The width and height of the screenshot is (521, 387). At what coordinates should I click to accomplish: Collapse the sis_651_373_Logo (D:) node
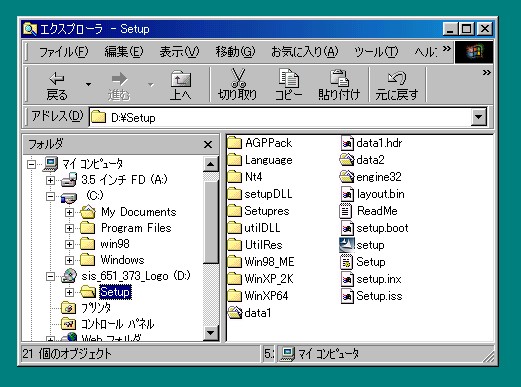click(x=50, y=276)
